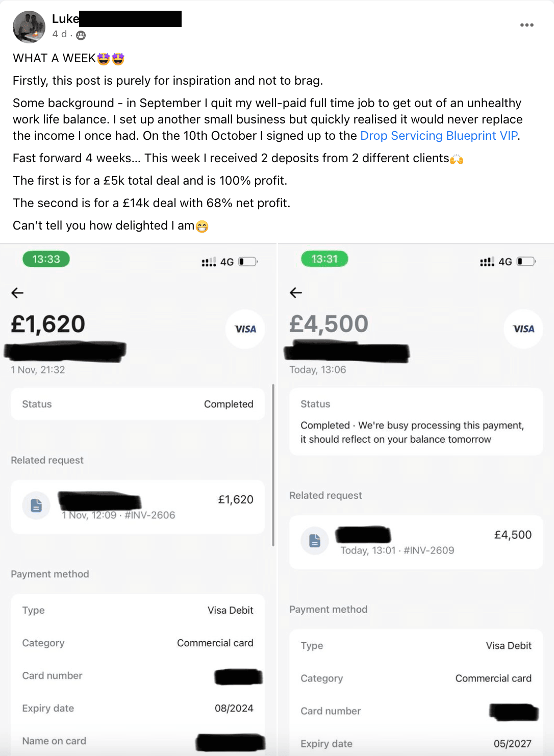Click the 13:31 green time pill
Screen dimensions: 554x756
pyautogui.click(x=324, y=259)
